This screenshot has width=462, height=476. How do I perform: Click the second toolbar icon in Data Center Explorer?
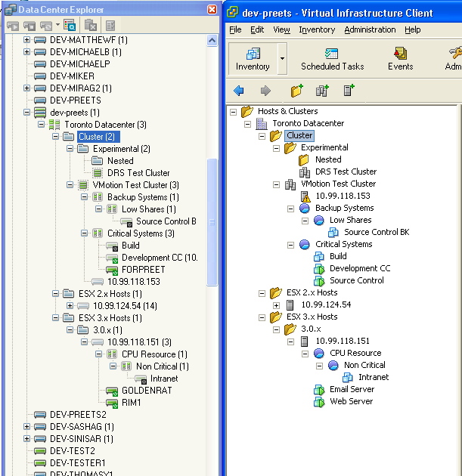pos(29,26)
